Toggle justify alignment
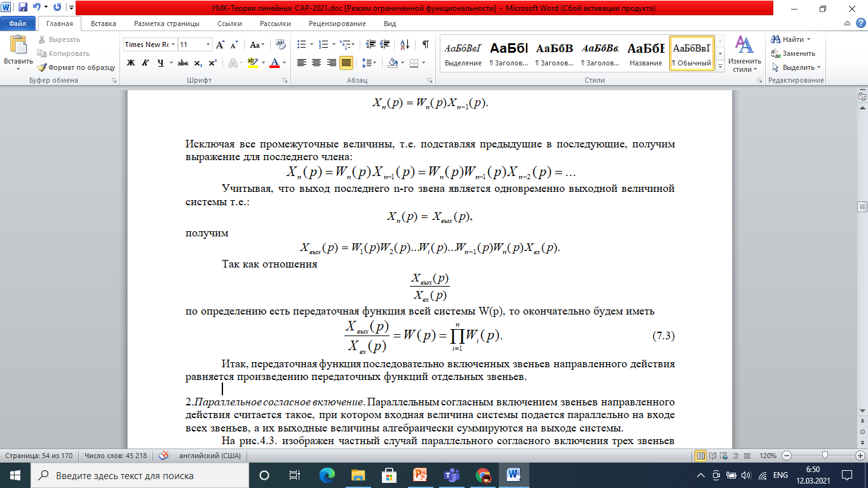Image resolution: width=868 pixels, height=488 pixels. [346, 63]
